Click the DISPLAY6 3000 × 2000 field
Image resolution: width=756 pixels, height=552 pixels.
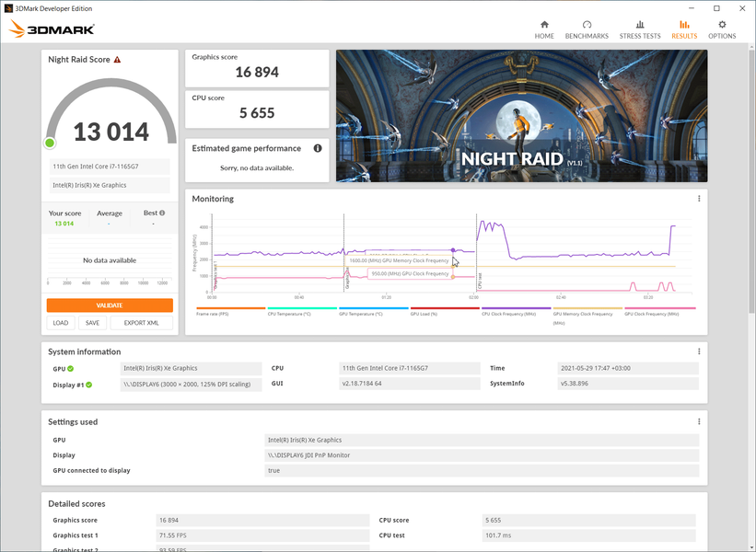click(191, 385)
